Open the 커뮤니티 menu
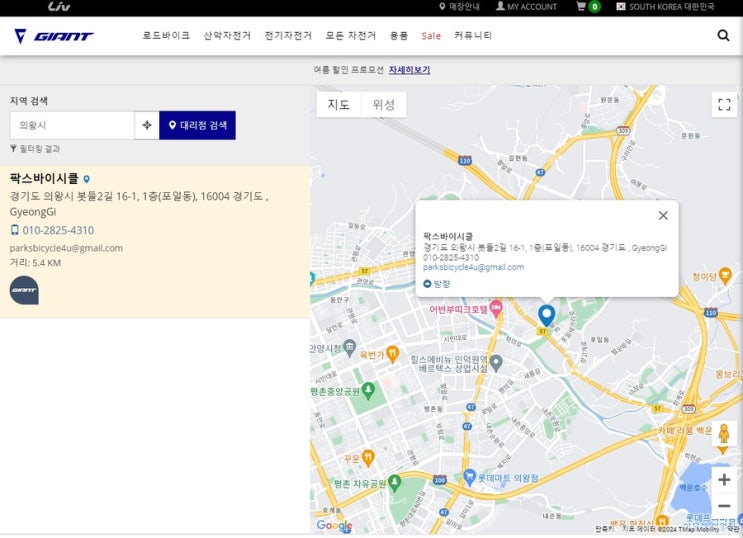The width and height of the screenshot is (743, 538). [473, 36]
